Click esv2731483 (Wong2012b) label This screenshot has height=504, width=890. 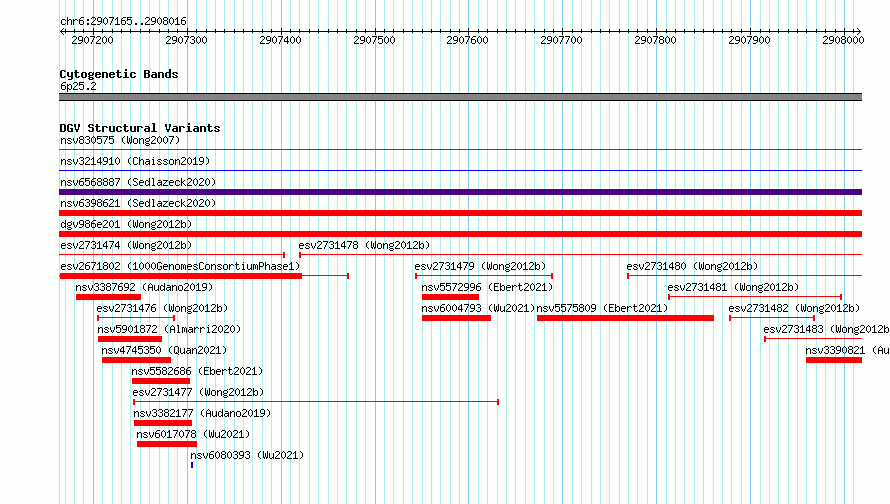coord(826,329)
